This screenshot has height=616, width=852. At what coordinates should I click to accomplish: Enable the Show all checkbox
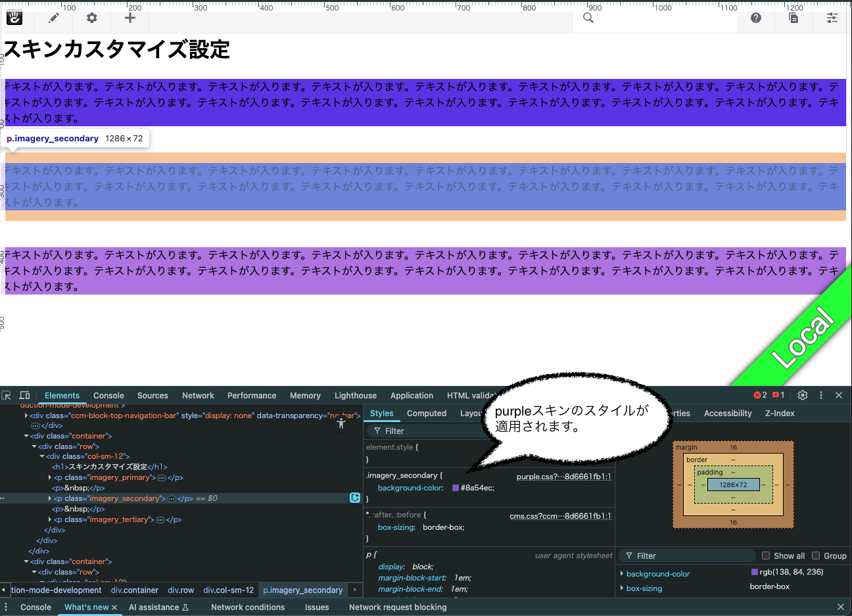pos(765,556)
